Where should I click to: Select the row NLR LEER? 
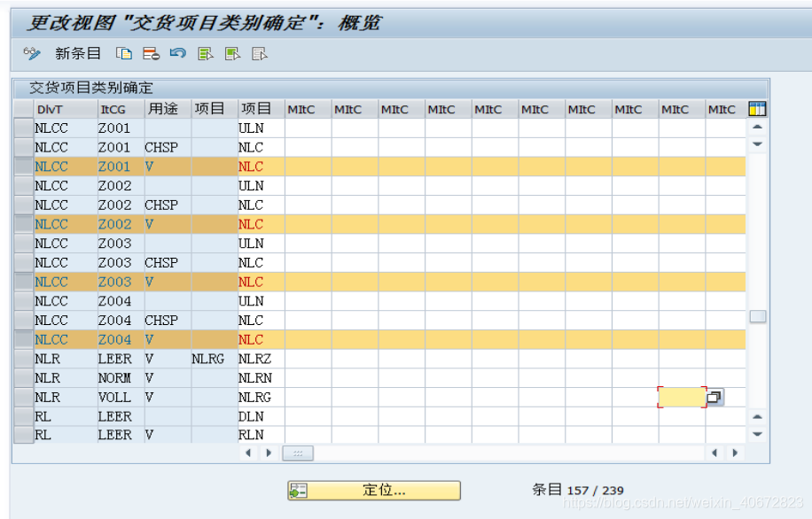pos(24,359)
